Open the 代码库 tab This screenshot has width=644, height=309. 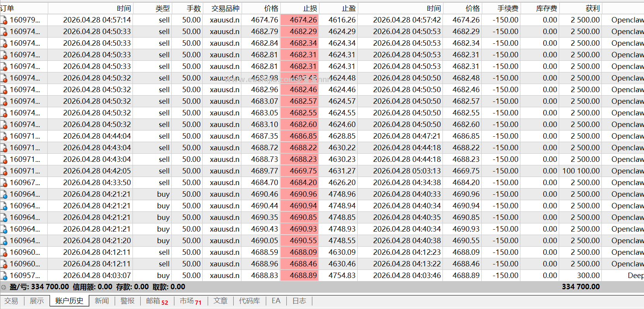[250, 301]
